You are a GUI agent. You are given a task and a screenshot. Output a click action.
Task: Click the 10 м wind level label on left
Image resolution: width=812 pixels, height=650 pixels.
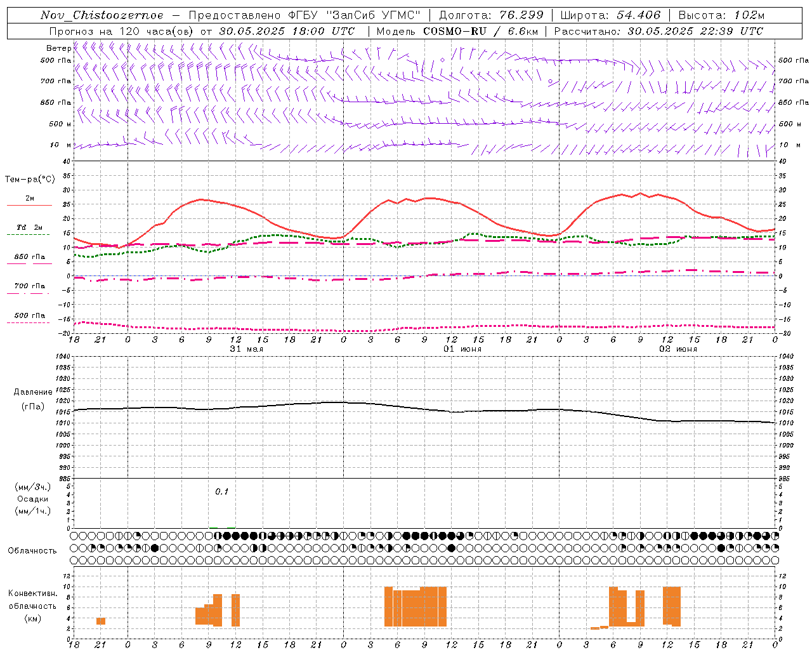(x=61, y=145)
